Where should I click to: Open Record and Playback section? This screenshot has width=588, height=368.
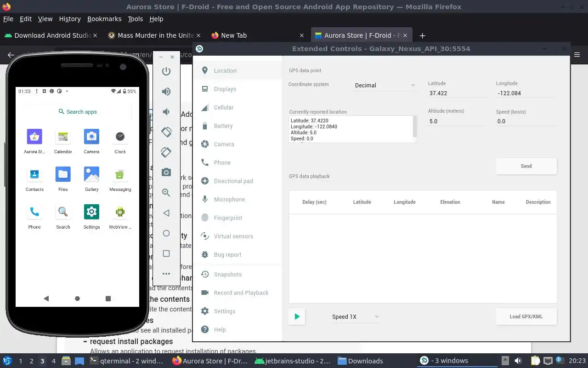pyautogui.click(x=237, y=293)
